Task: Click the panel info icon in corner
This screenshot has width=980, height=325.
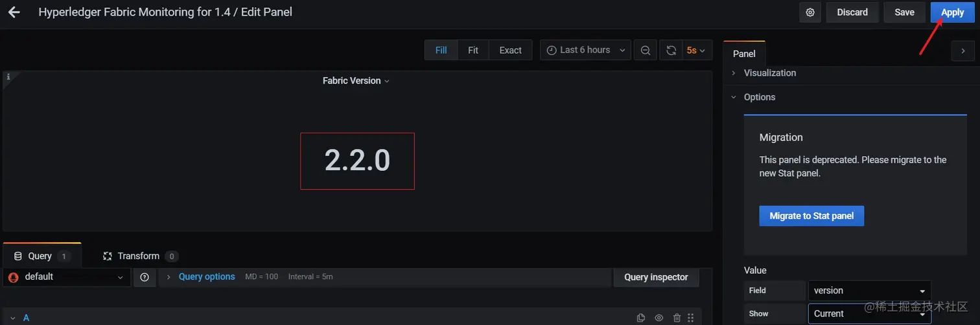Action: coord(8,76)
